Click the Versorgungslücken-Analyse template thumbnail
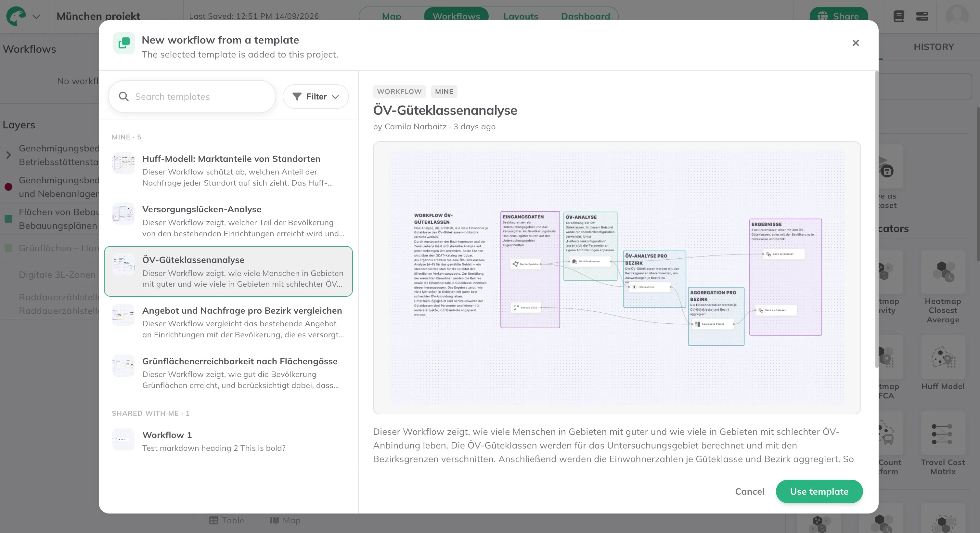The width and height of the screenshot is (980, 533). tap(123, 214)
